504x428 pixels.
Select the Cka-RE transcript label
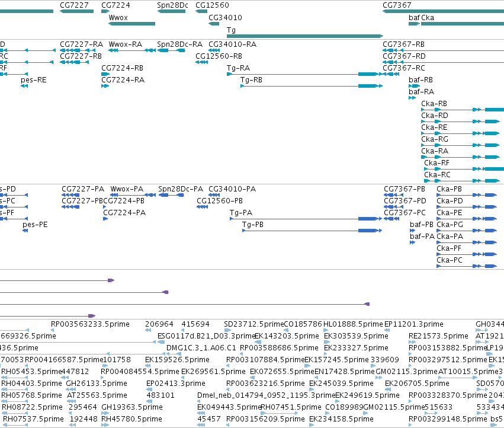coord(435,128)
